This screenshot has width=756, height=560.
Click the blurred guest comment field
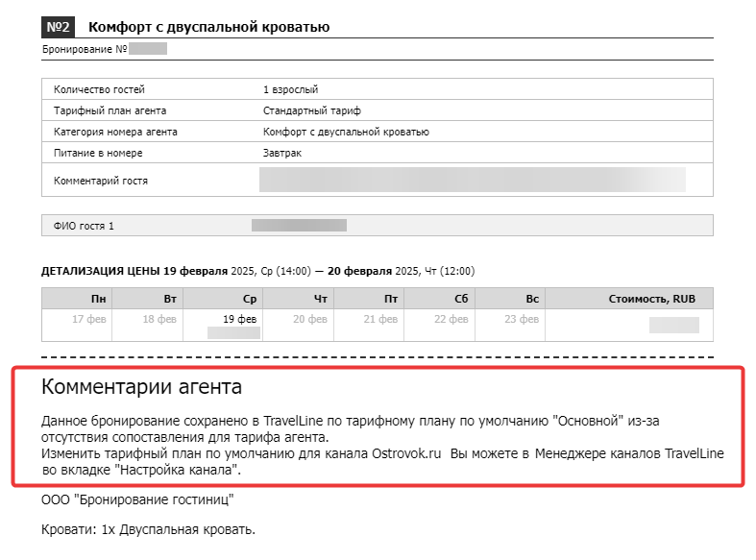(472, 180)
